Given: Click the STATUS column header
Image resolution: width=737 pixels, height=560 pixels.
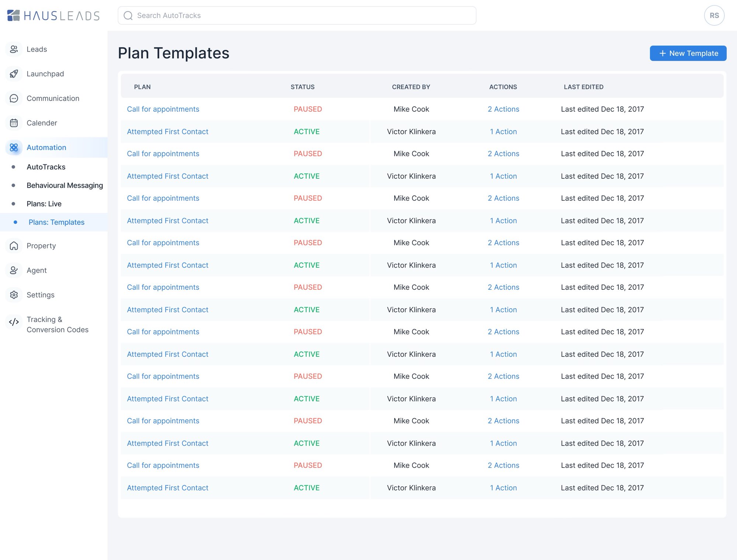Looking at the screenshot, I should coord(303,87).
